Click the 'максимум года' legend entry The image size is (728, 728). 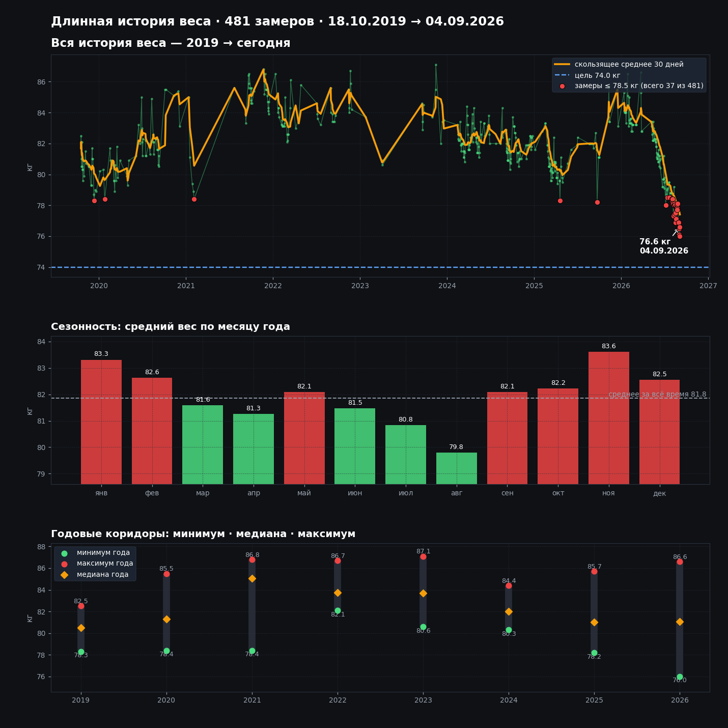pos(97,564)
